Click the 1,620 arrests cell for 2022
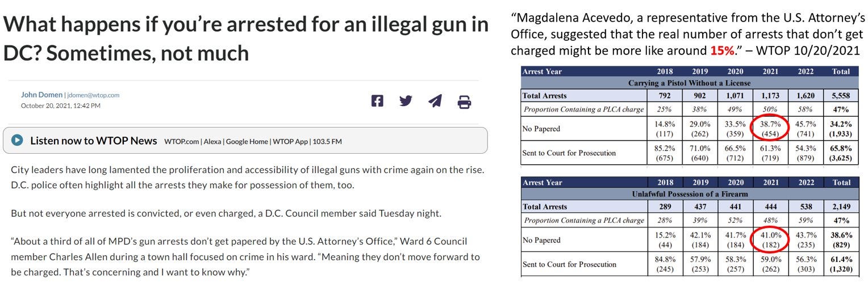This screenshot has width=868, height=283. coord(805,96)
